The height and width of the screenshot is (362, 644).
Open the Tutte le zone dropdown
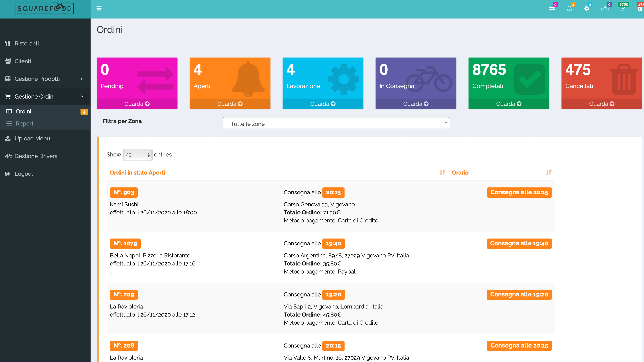click(336, 123)
